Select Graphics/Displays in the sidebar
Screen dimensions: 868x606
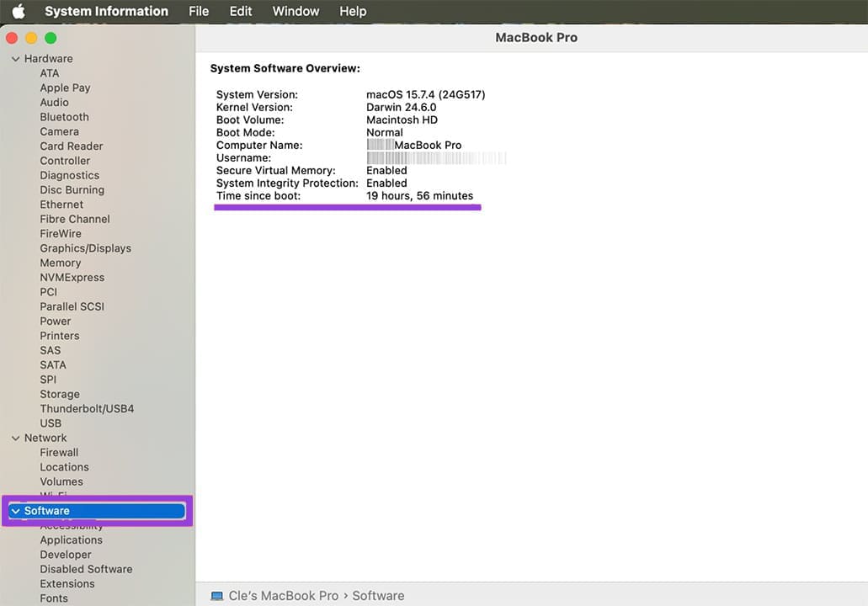85,248
